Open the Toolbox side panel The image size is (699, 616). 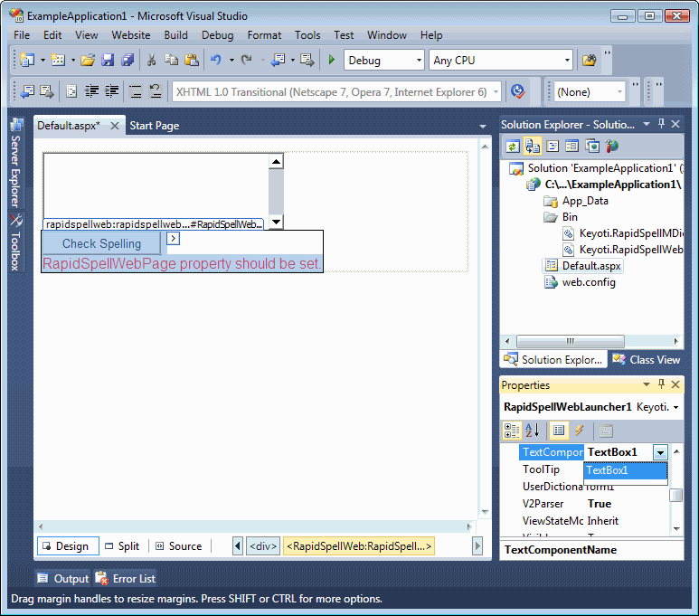(16, 242)
